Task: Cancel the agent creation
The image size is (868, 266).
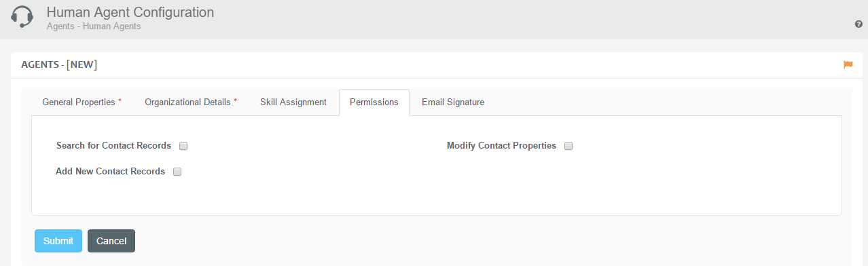Action: click(111, 241)
